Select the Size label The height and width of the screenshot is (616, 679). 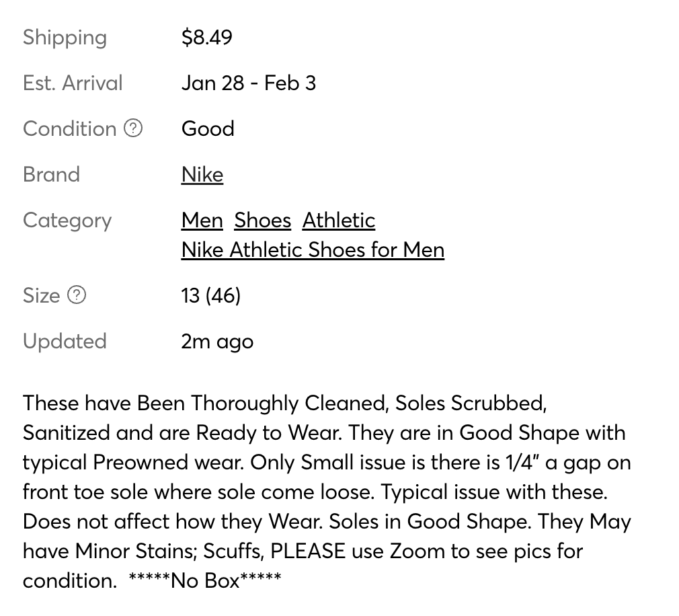(42, 295)
